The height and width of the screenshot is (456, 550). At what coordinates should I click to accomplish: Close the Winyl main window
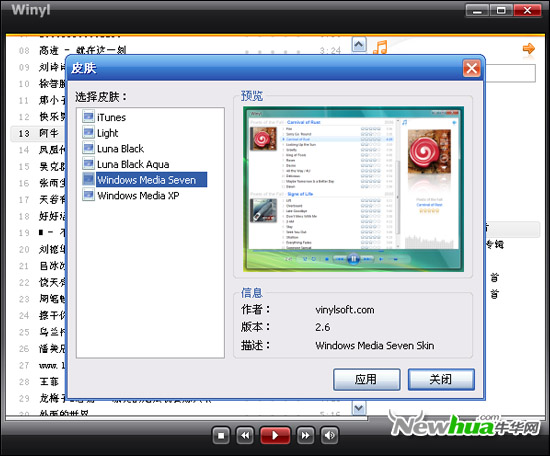(x=527, y=11)
